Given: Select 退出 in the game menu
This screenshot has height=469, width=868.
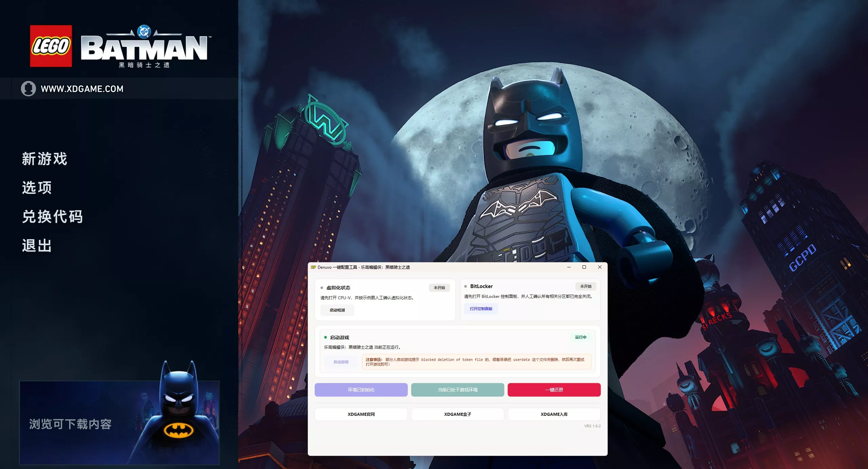Looking at the screenshot, I should pyautogui.click(x=37, y=246).
